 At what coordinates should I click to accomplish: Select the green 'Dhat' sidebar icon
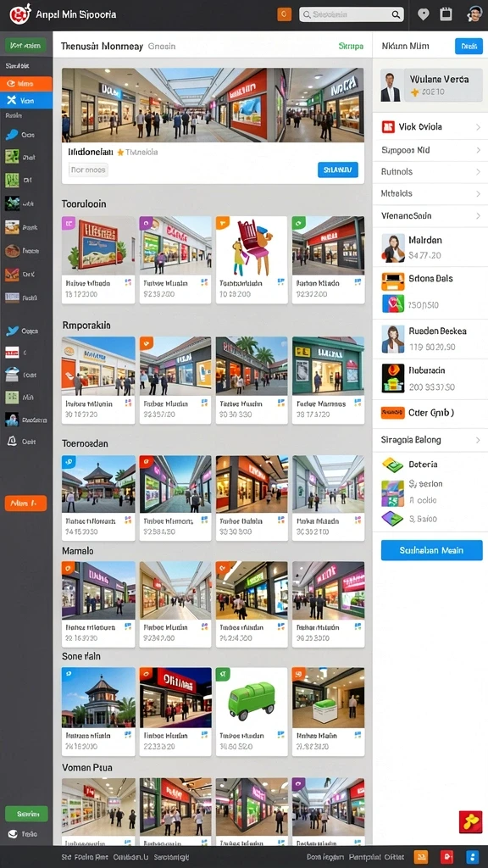tap(12, 157)
